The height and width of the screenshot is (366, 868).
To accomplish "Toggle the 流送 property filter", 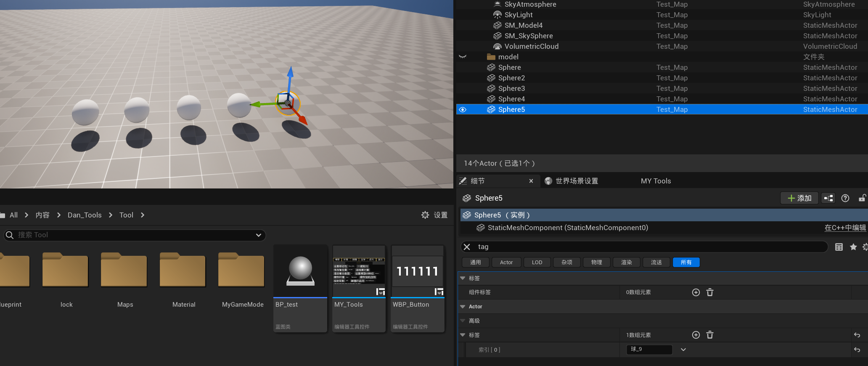I will point(656,263).
